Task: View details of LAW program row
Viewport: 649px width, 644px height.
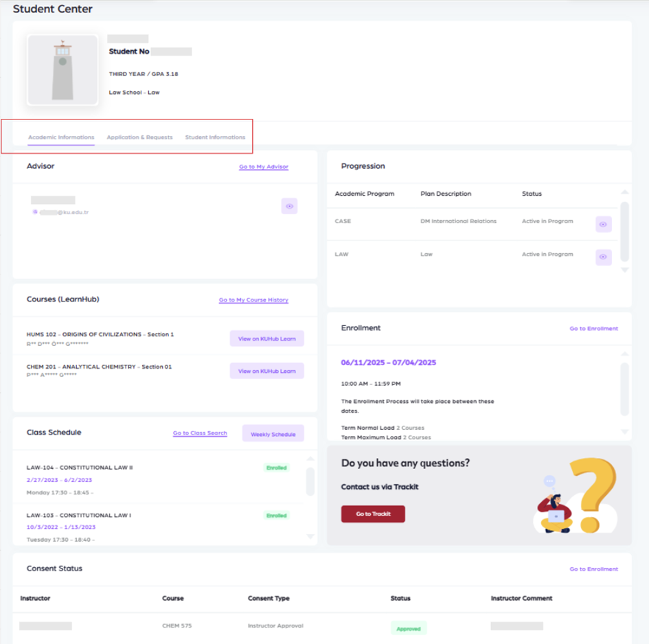Action: (603, 257)
